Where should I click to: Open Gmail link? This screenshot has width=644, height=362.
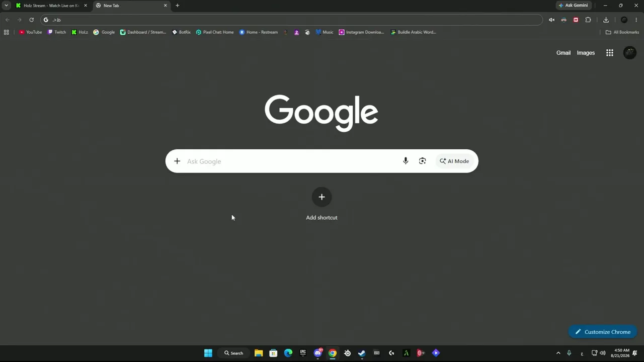point(563,53)
